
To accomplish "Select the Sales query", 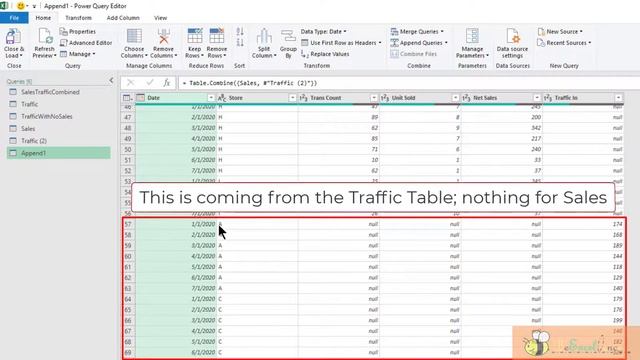I will (58, 129).
